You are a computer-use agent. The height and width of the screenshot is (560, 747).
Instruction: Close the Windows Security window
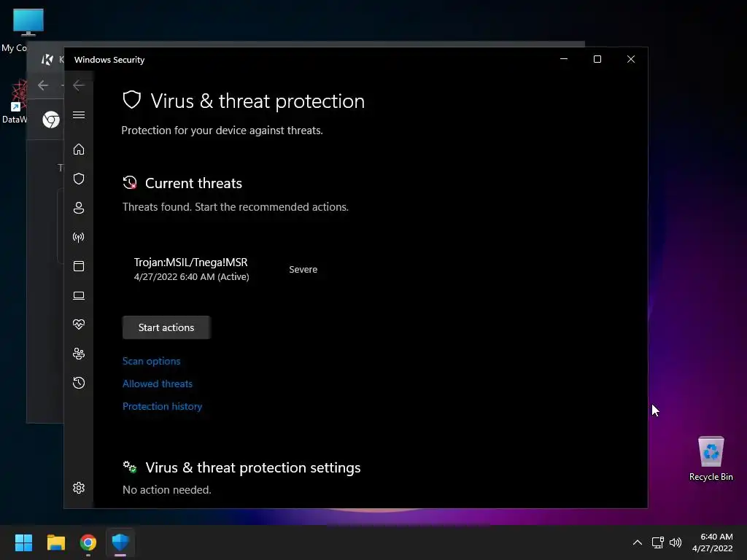(631, 59)
